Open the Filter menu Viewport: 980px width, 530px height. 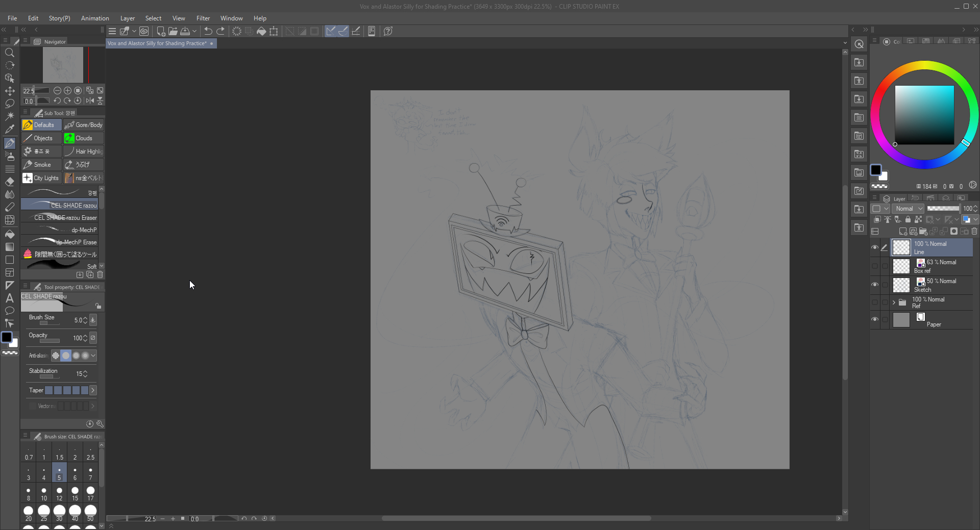(203, 18)
